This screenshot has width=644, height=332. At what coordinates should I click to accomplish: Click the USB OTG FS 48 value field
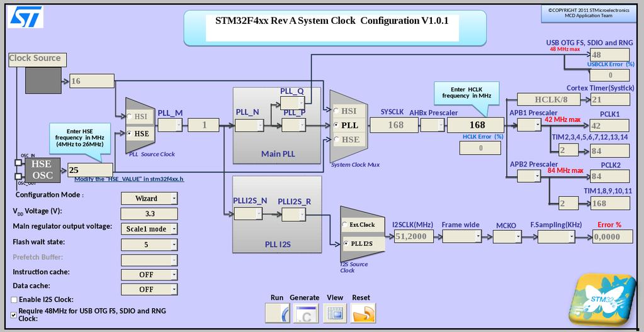610,55
